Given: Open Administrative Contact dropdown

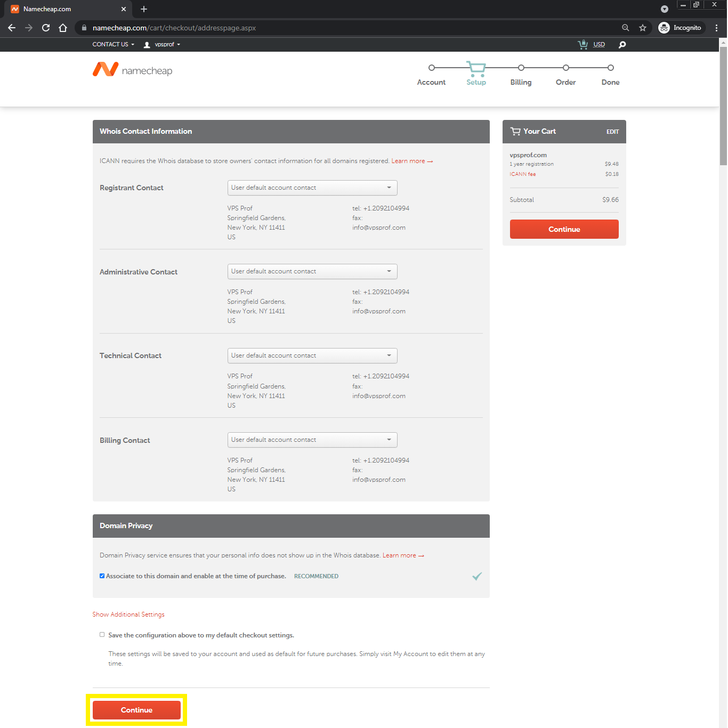Looking at the screenshot, I should click(x=312, y=271).
